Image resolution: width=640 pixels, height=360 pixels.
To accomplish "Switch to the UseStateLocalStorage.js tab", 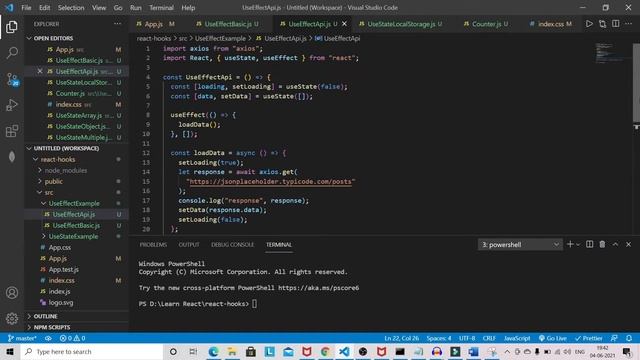I will [401, 24].
